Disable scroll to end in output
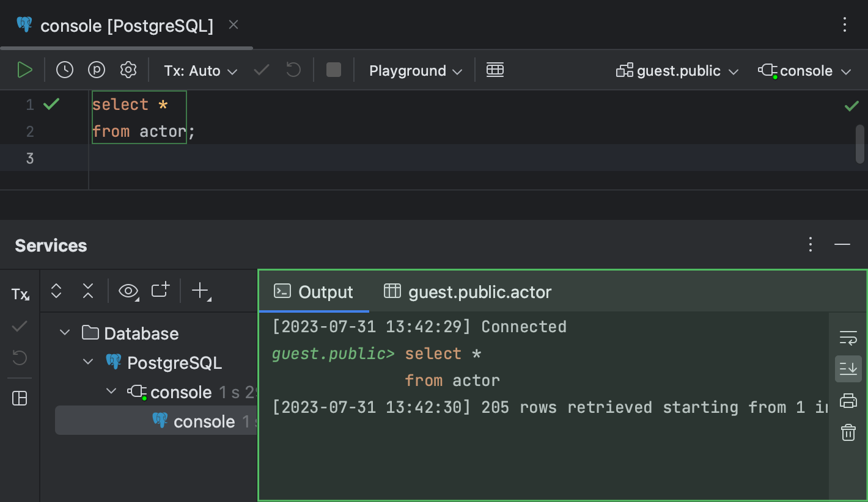Screen dimensions: 868x502 pos(848,368)
